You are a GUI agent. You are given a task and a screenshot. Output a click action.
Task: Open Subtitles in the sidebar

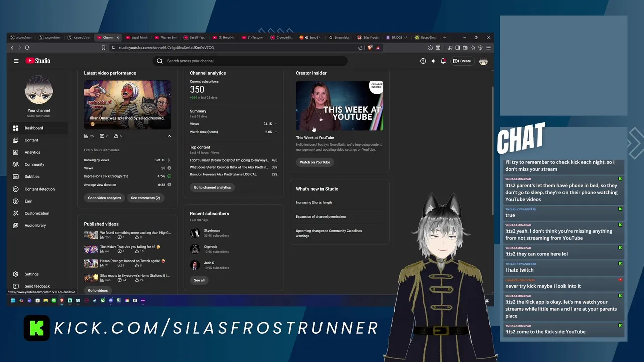coord(39,177)
